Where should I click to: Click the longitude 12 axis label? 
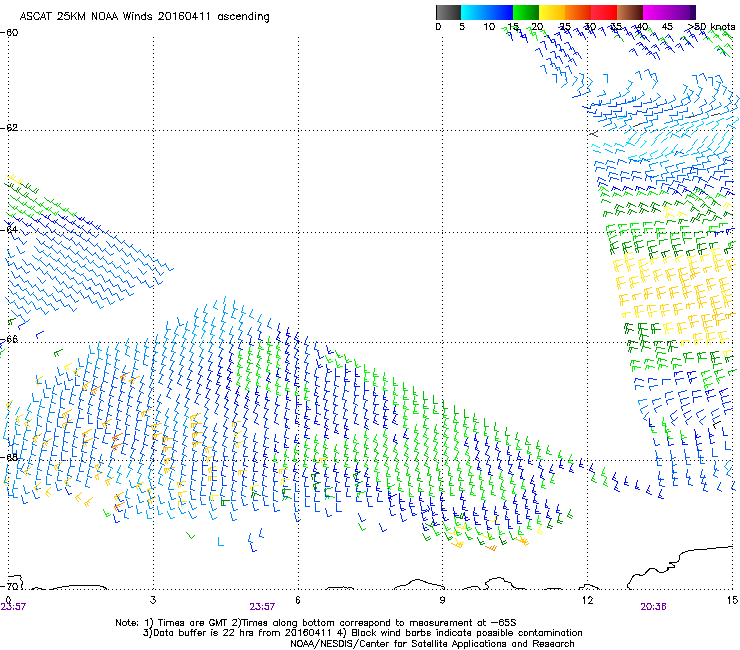587,600
